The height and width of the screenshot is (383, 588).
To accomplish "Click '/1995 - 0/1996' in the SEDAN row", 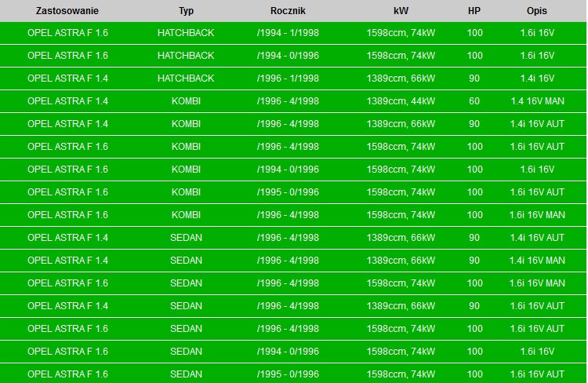I will pyautogui.click(x=288, y=374).
